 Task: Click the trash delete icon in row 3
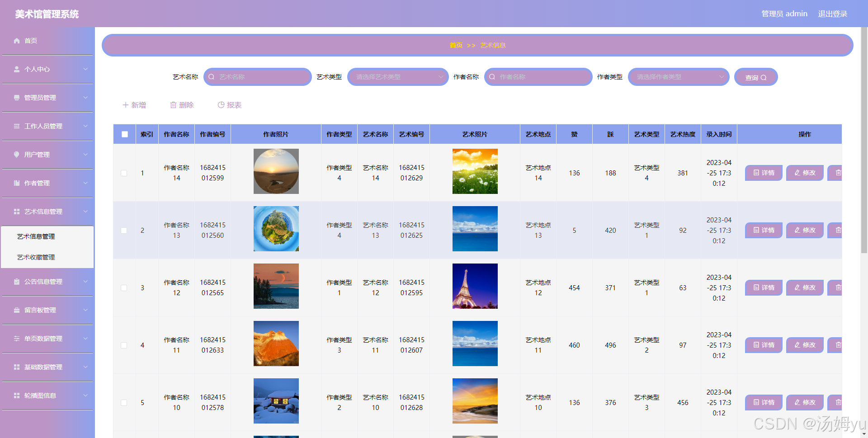coord(838,287)
